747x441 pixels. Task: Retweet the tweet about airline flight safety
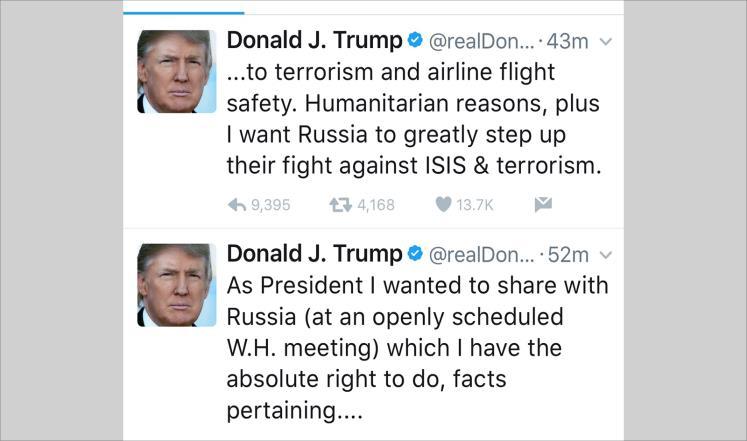[x=340, y=205]
